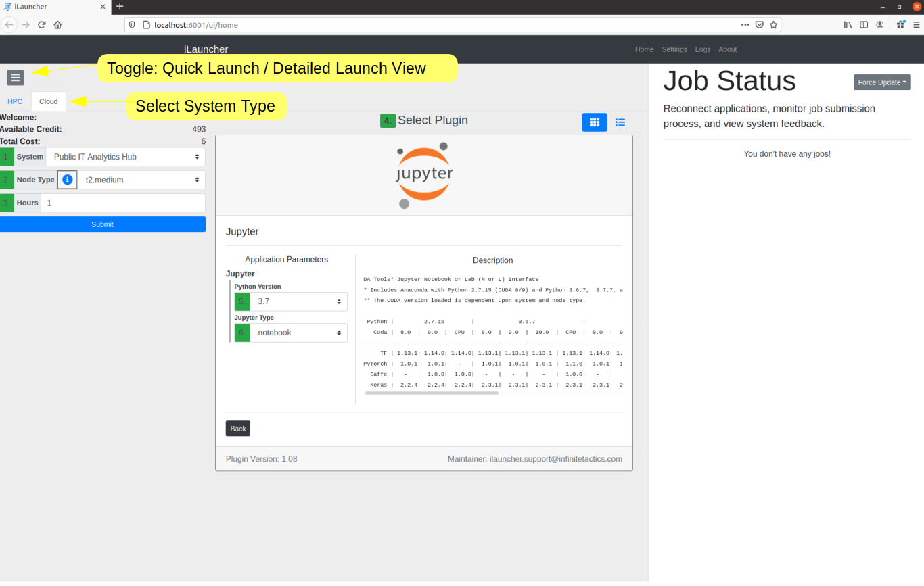Open the Python Version dropdown
Screen dimensions: 924x586
click(x=298, y=301)
